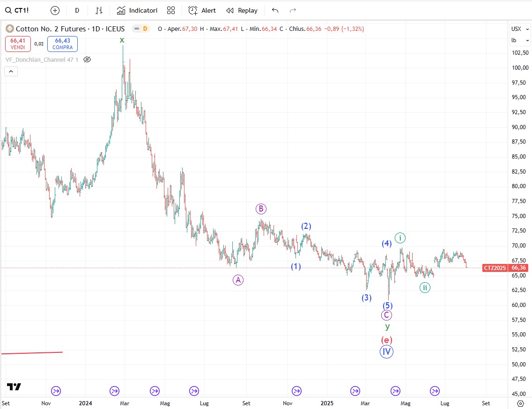Viewport: 532px width, 409px height.
Task: Open the indicator templates grid icon
Action: (171, 10)
